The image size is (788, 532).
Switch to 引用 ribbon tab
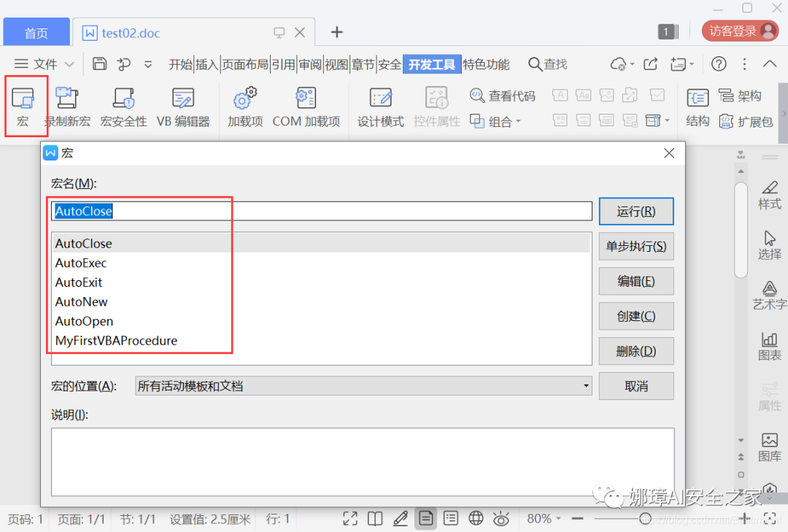pos(283,64)
